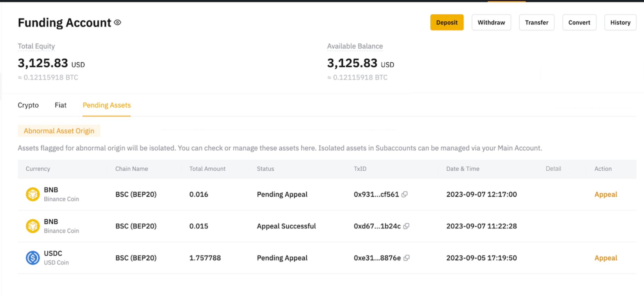
Task: Open the Convert option
Action: (x=579, y=23)
